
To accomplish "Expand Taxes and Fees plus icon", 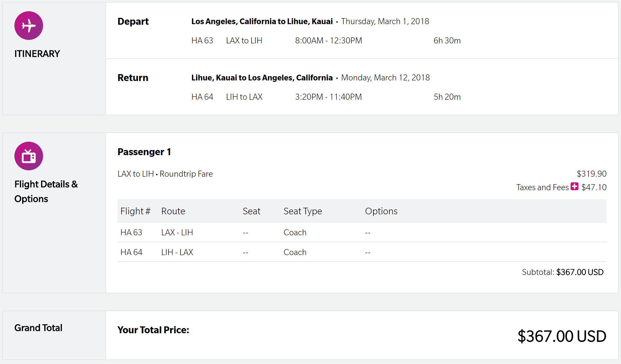I will click(x=574, y=186).
